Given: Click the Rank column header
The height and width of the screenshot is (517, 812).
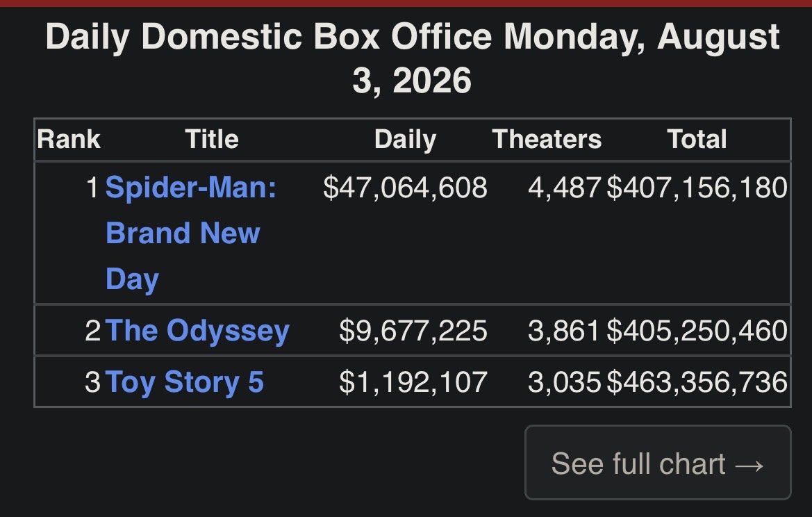Looking at the screenshot, I should 68,140.
